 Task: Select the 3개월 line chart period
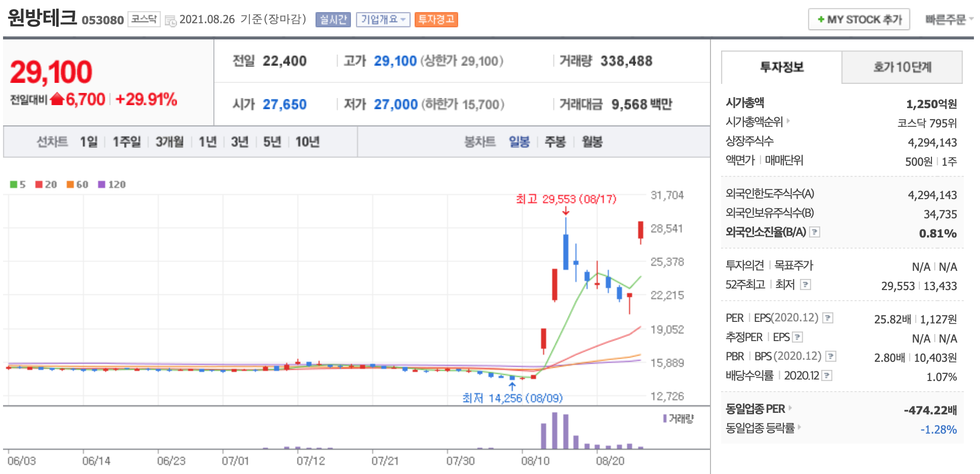(x=169, y=142)
